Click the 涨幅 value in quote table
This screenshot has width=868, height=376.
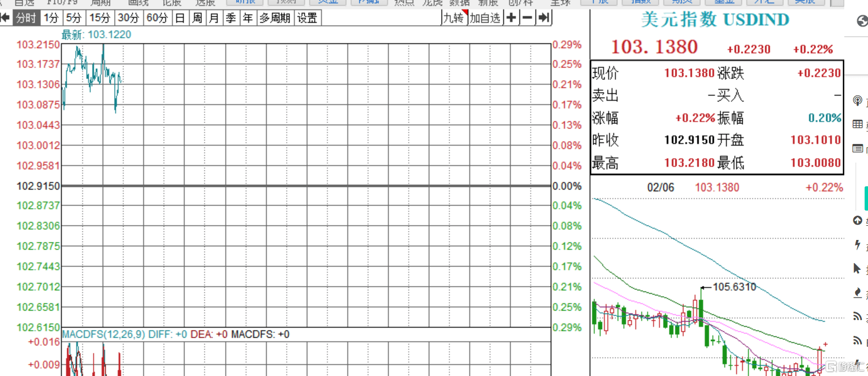tap(695, 118)
